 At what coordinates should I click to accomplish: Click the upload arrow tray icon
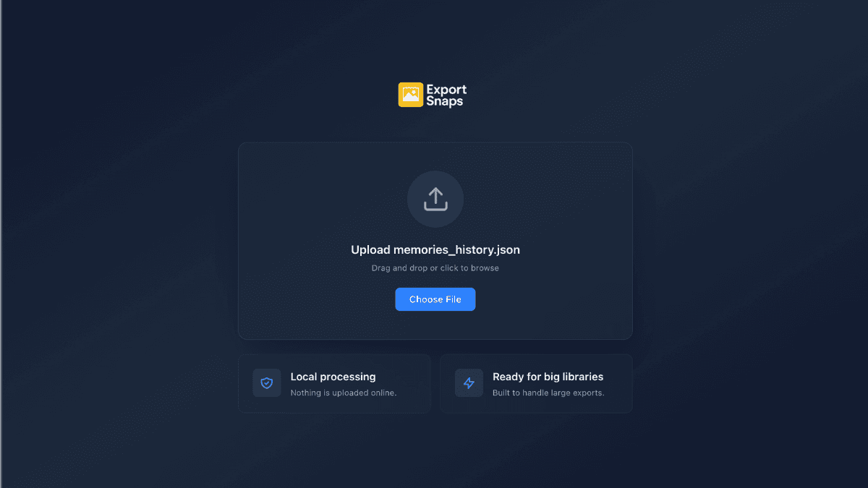[435, 199]
